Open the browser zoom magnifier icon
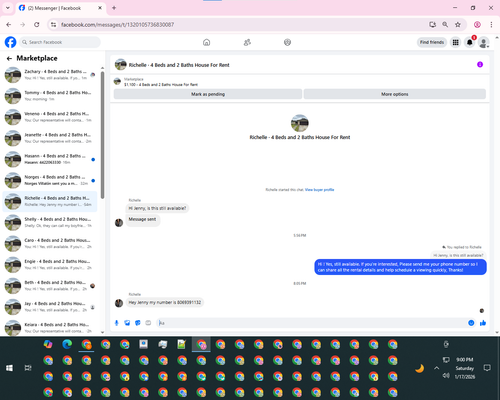This screenshot has height=400, width=500. (445, 24)
